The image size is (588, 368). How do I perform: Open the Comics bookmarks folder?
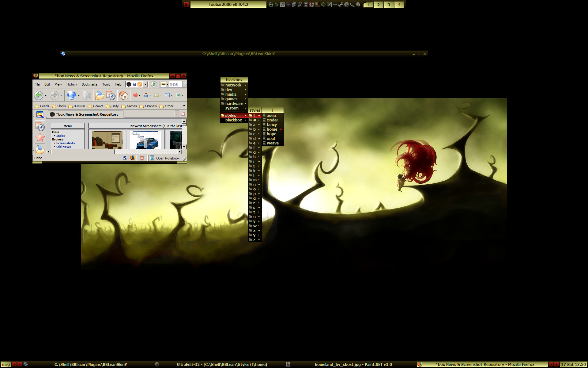(96, 106)
